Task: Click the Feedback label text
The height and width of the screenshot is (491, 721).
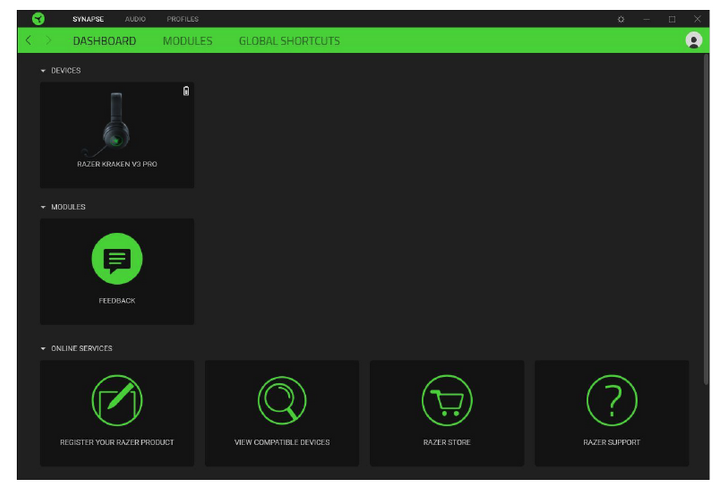Action: click(x=117, y=301)
